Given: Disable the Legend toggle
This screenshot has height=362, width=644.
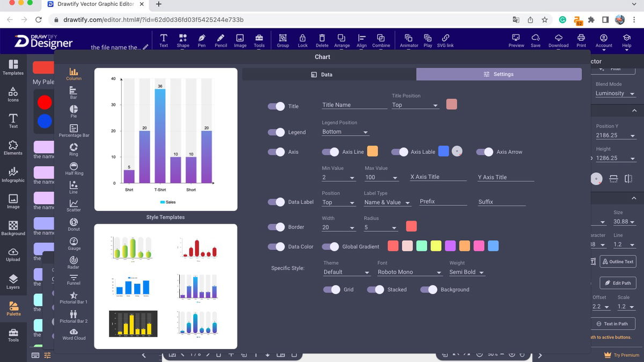Looking at the screenshot, I should (276, 132).
